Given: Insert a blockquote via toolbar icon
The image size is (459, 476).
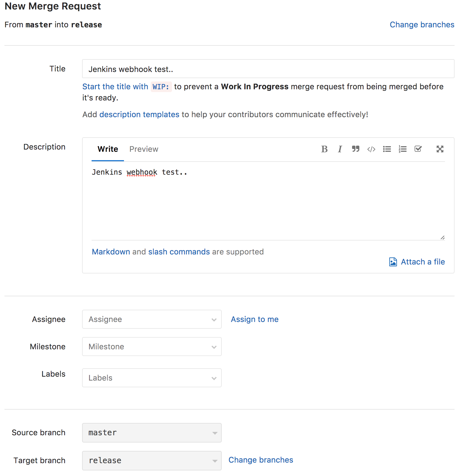Looking at the screenshot, I should [355, 149].
